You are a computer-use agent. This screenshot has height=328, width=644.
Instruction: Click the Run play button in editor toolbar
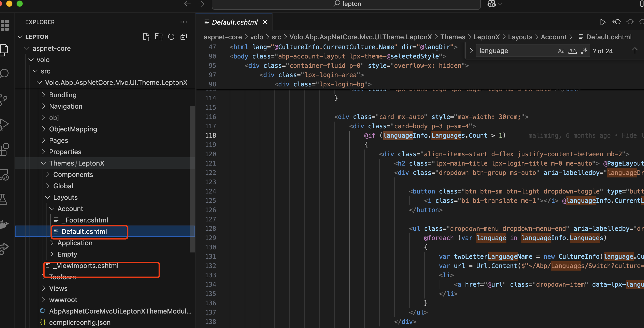[603, 22]
